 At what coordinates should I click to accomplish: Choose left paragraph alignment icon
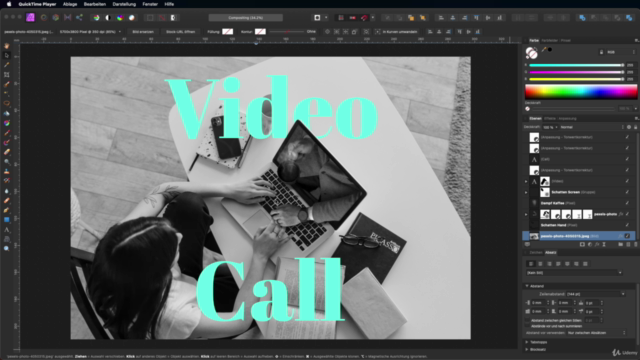click(x=531, y=264)
